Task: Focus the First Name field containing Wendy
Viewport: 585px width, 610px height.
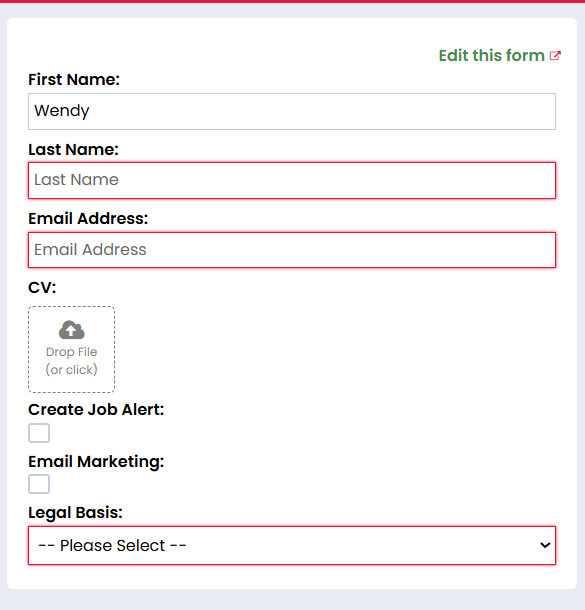Action: (292, 111)
